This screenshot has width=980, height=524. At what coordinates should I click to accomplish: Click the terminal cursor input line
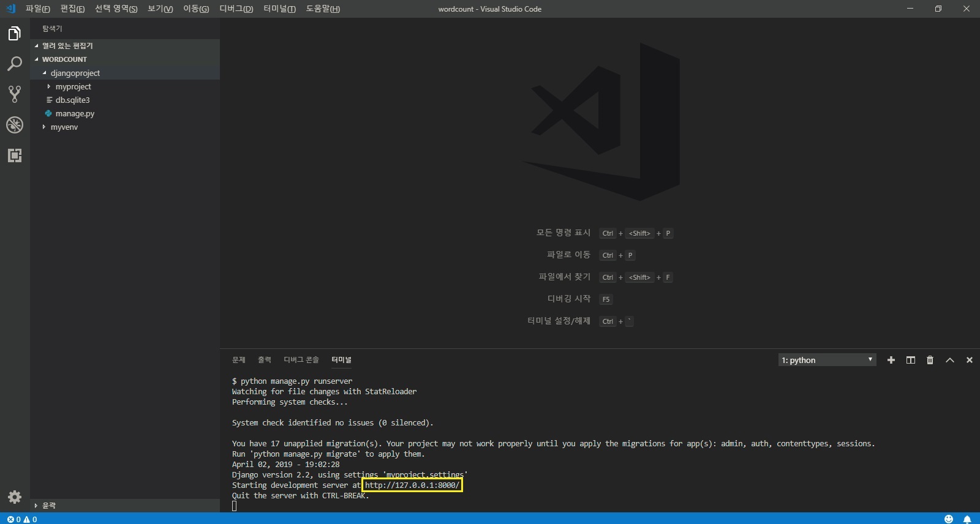(234, 506)
